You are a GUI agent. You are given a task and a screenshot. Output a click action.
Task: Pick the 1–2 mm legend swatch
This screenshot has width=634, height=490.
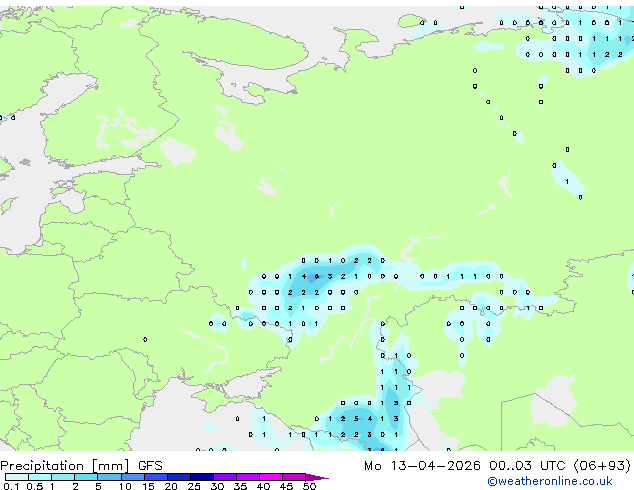[63, 477]
